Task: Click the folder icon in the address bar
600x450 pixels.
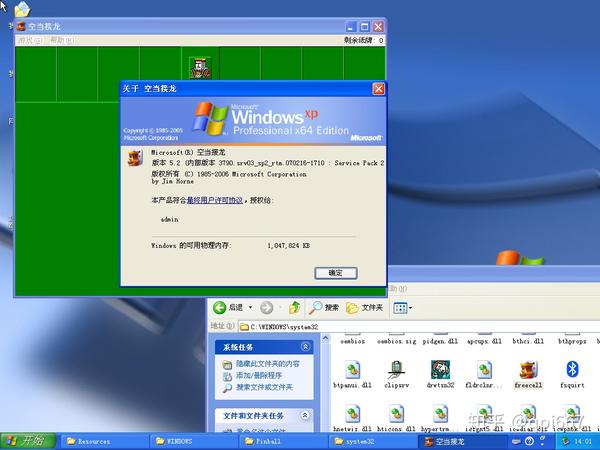Action: [x=244, y=327]
